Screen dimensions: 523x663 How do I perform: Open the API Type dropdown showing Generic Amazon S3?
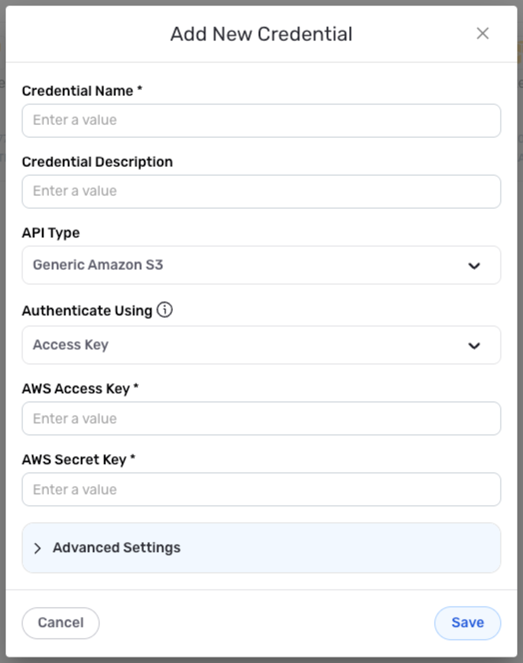point(261,265)
